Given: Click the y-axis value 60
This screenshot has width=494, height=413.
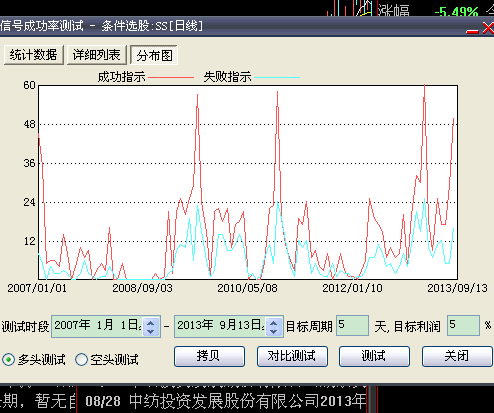Looking at the screenshot, I should (x=29, y=85).
